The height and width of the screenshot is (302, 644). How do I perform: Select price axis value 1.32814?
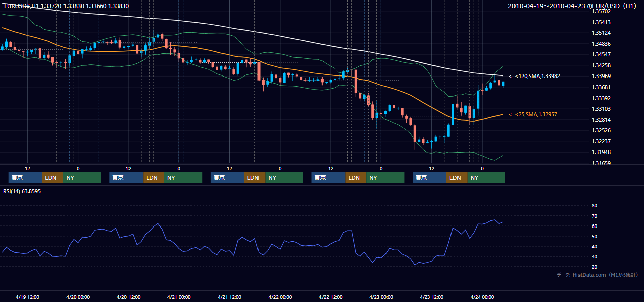click(601, 120)
